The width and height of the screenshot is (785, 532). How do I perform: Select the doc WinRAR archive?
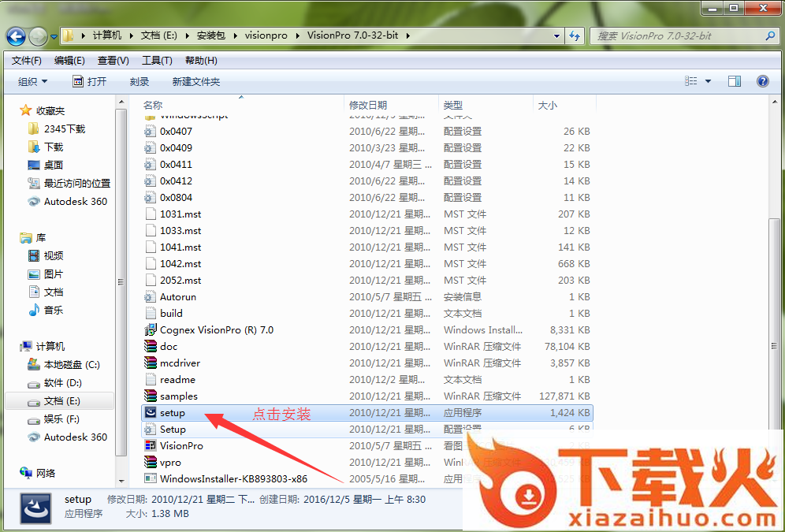367,346
